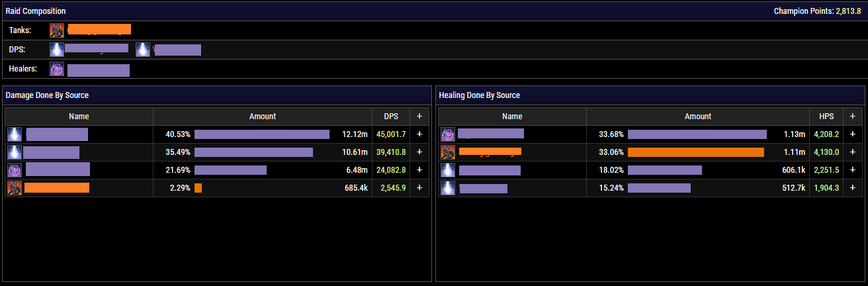Screen dimensions: 868x286
Task: Click the 10.61m damage amount bar
Action: click(253, 152)
